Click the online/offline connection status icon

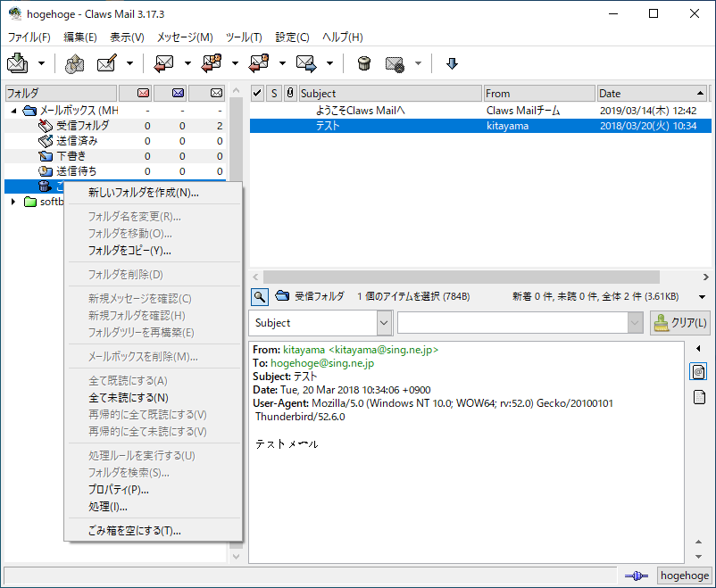click(x=636, y=576)
